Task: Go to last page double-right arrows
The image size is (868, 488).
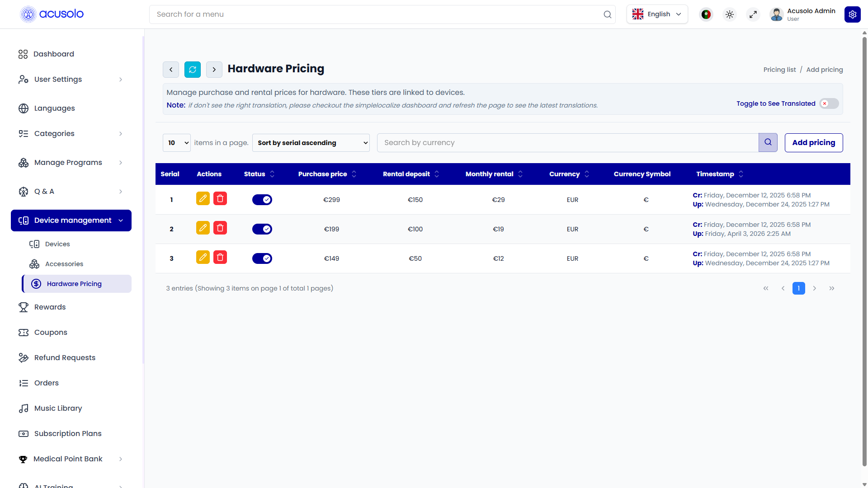Action: click(x=832, y=288)
